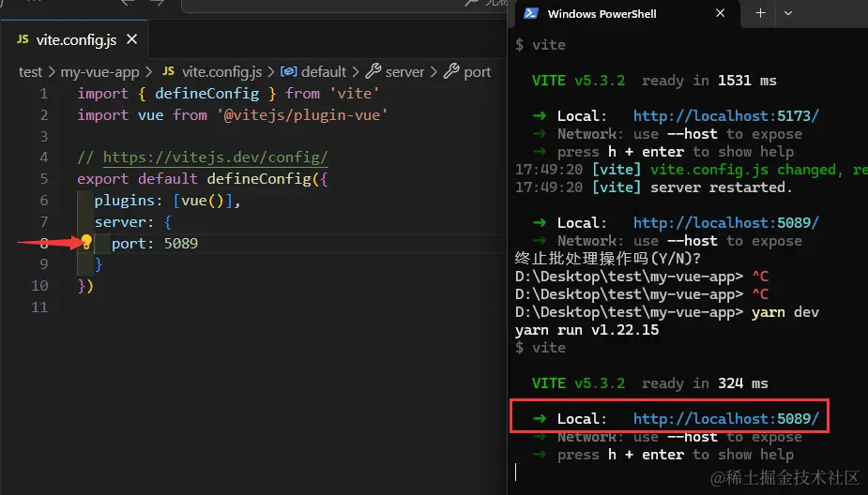Open the http://localhost:5173/ link in terminal

tap(725, 115)
